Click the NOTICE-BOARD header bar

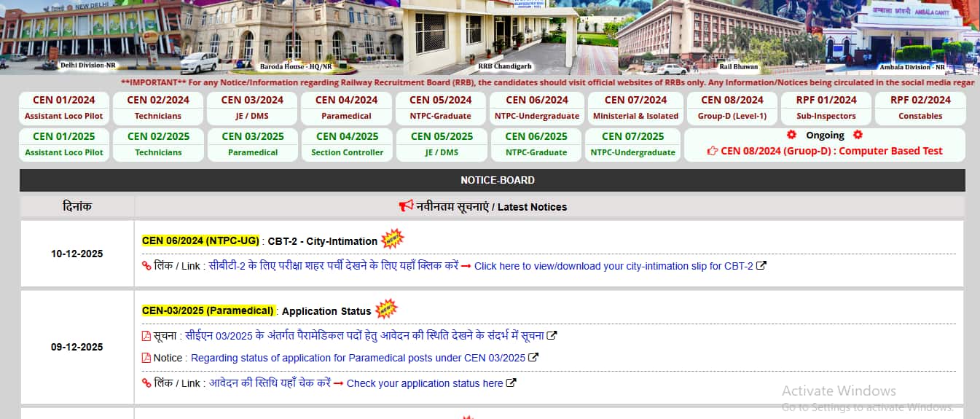pos(493,180)
